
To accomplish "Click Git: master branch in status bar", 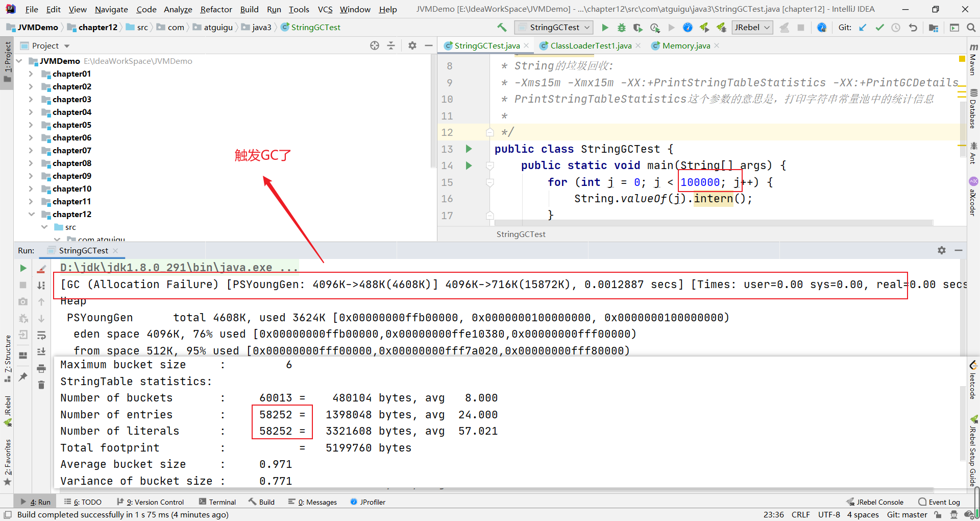I will coord(907,514).
